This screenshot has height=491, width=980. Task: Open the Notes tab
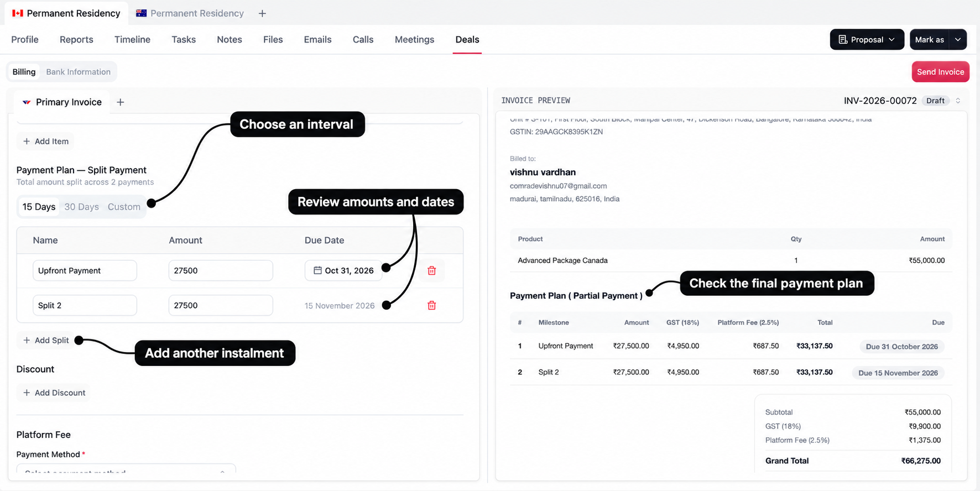(x=230, y=40)
